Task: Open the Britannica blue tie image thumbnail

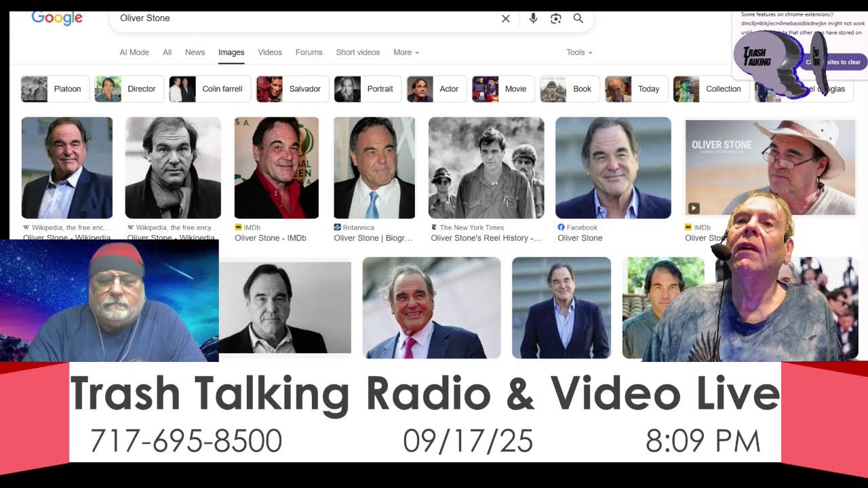Action: 374,168
